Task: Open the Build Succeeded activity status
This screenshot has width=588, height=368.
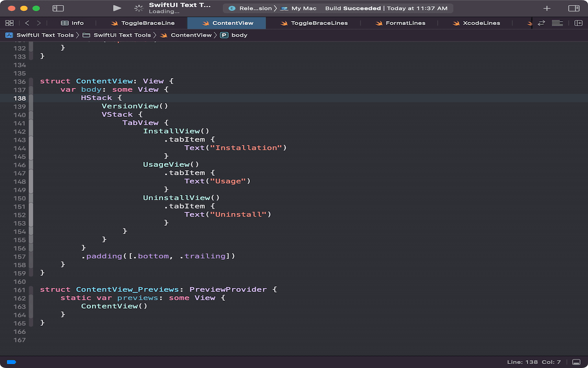Action: pos(386,8)
